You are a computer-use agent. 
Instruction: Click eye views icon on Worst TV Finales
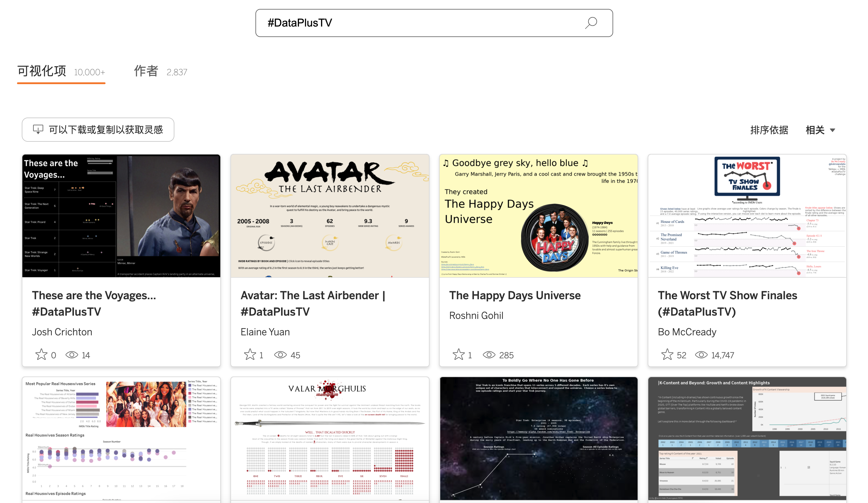[701, 355]
